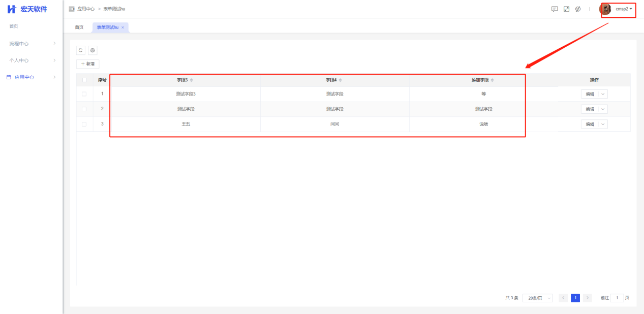
Task: Go to the previous page arrow
Action: pos(563,298)
